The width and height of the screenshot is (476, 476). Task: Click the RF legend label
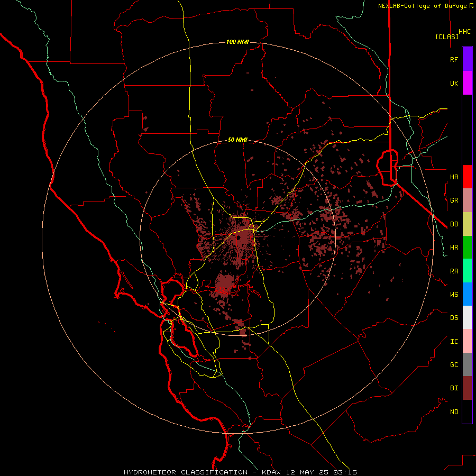pyautogui.click(x=454, y=59)
